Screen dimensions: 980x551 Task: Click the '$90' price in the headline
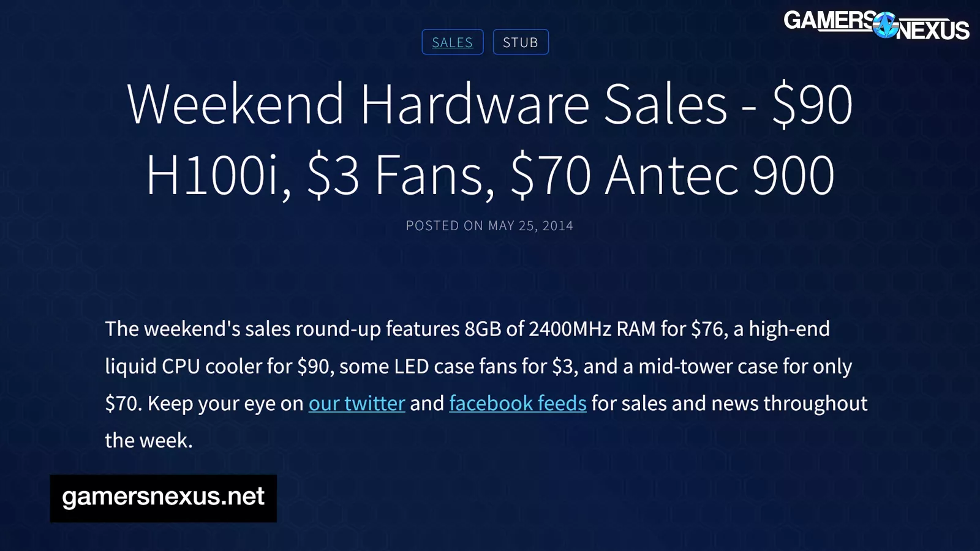(x=812, y=104)
